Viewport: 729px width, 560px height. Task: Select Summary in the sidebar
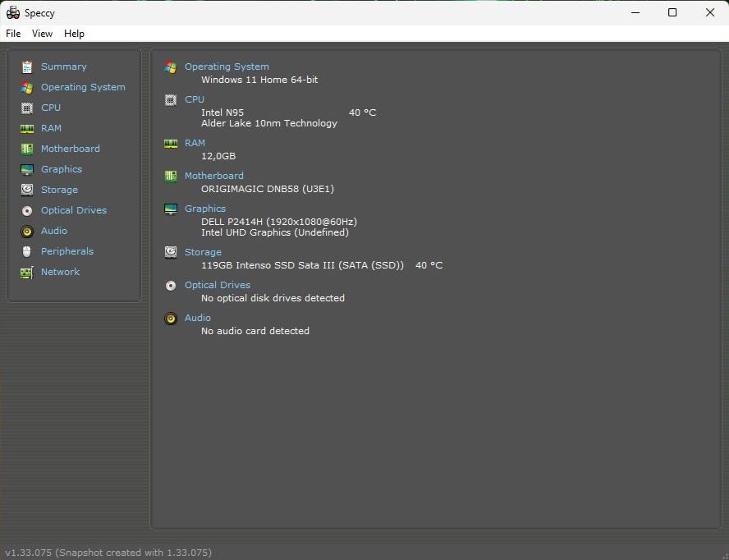coord(64,67)
